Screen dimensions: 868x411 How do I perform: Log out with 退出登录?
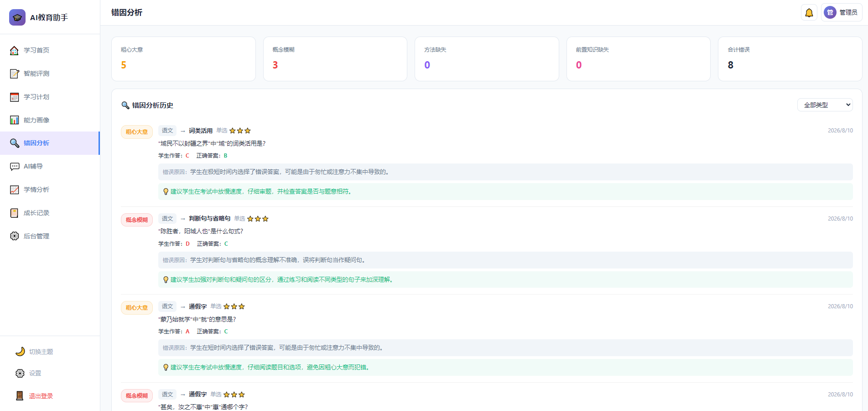50,396
